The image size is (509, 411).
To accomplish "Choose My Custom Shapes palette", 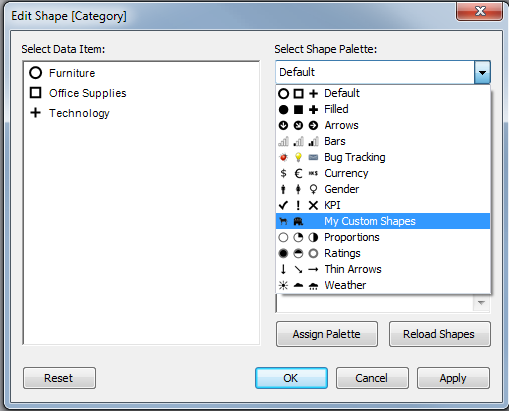I will click(383, 221).
